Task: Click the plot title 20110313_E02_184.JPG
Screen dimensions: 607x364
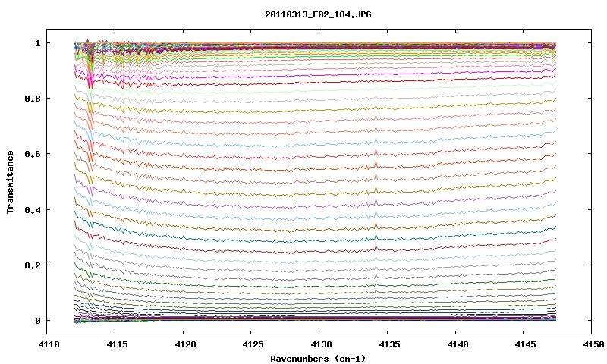Action: click(318, 14)
